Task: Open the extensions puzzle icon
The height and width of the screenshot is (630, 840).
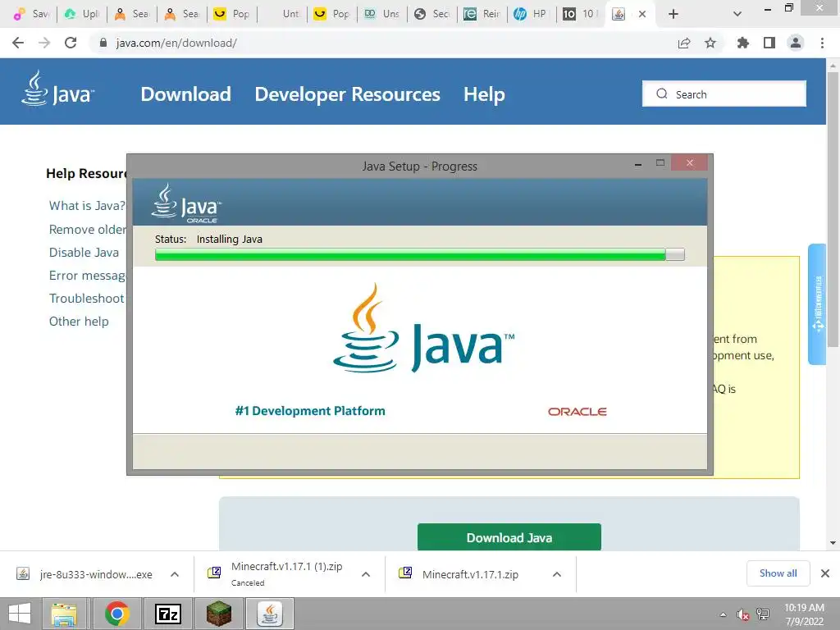Action: 743,43
